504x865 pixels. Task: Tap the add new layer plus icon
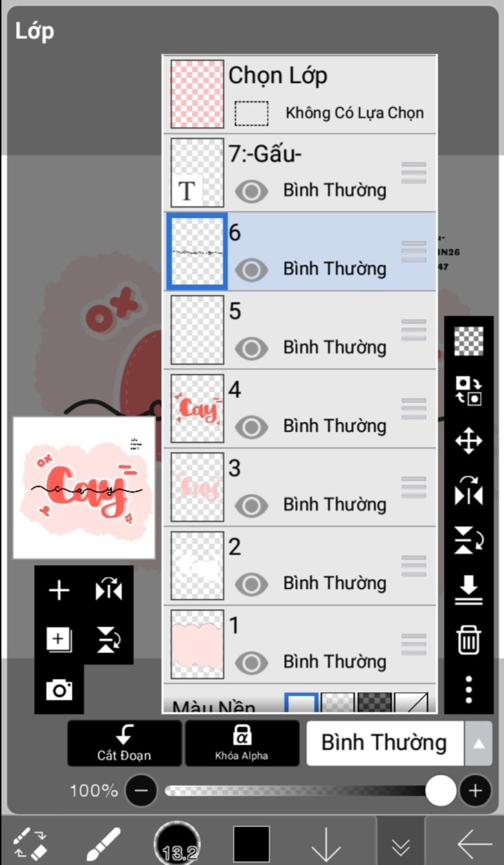coord(59,590)
